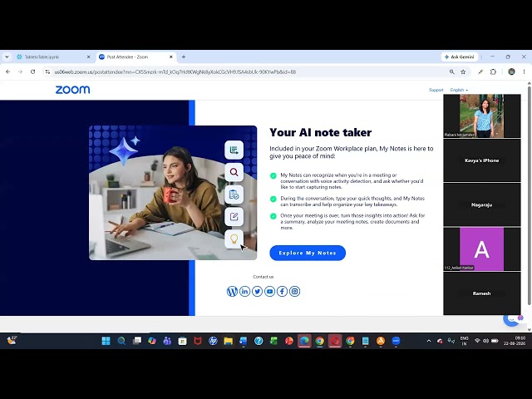
Task: Click the lightbulb ideas icon on image
Action: [234, 239]
